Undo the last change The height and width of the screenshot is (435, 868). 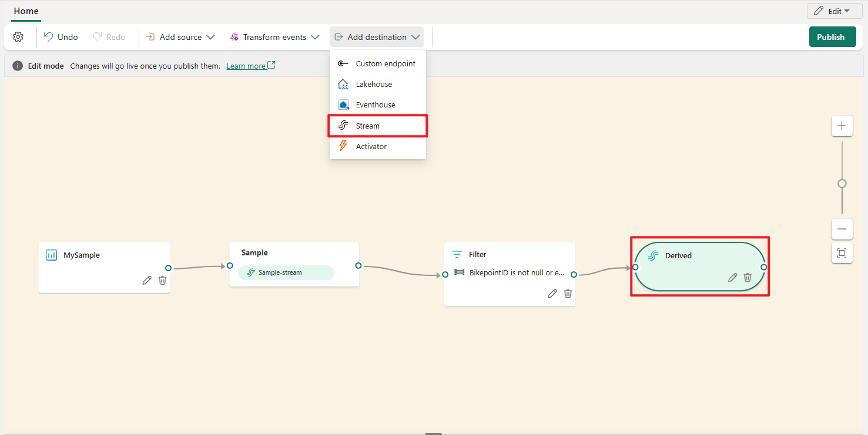[x=59, y=36]
